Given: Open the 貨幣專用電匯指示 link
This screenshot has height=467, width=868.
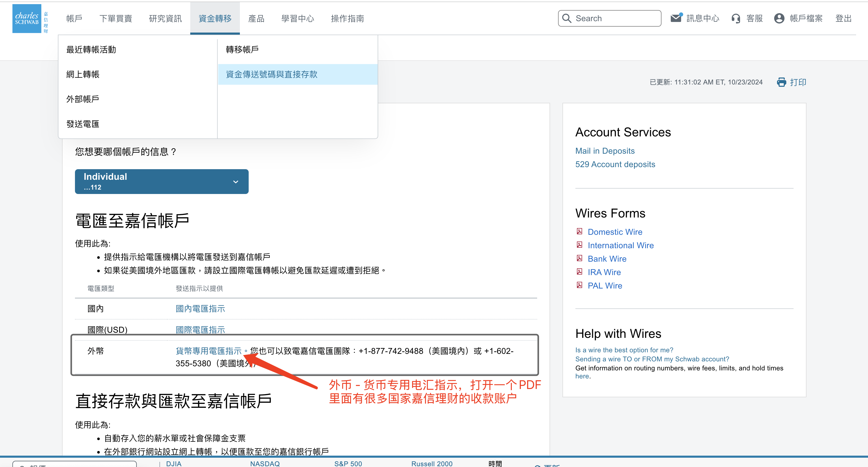Looking at the screenshot, I should click(x=209, y=351).
